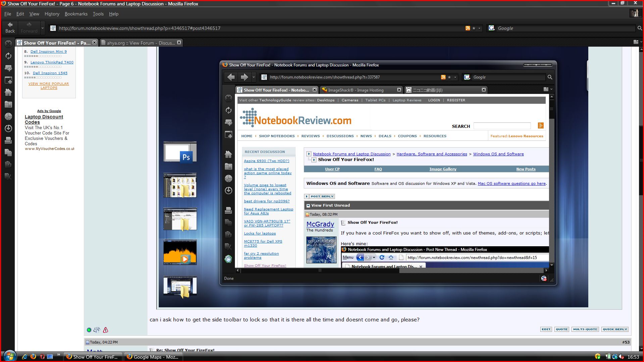Open the Help menu
Viewport: 644px width, 362px height.
click(x=114, y=14)
